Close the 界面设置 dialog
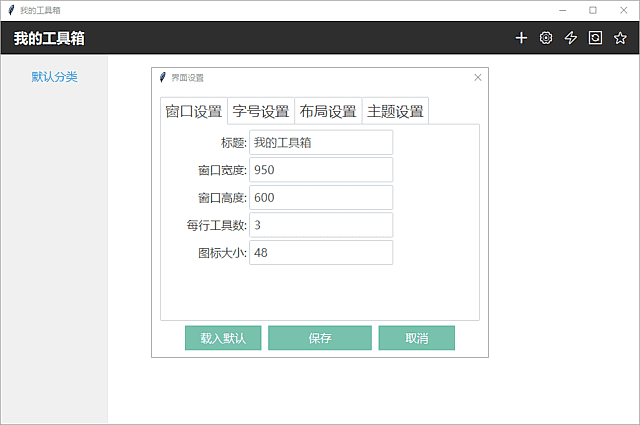 point(478,77)
